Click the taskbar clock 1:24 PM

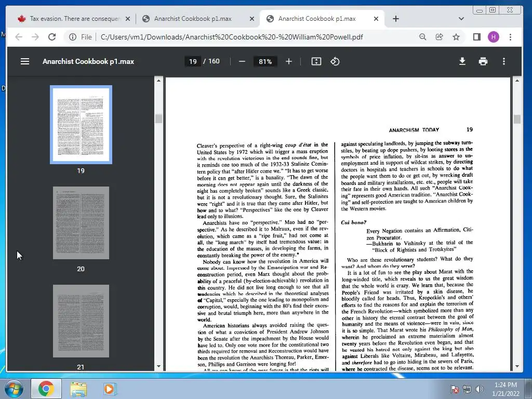pyautogui.click(x=506, y=389)
